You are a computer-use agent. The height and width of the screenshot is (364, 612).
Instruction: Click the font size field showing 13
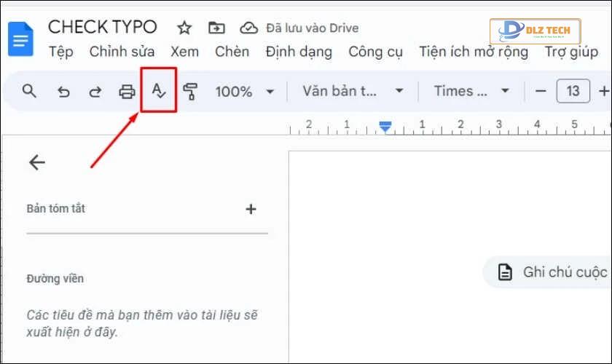[x=573, y=91]
